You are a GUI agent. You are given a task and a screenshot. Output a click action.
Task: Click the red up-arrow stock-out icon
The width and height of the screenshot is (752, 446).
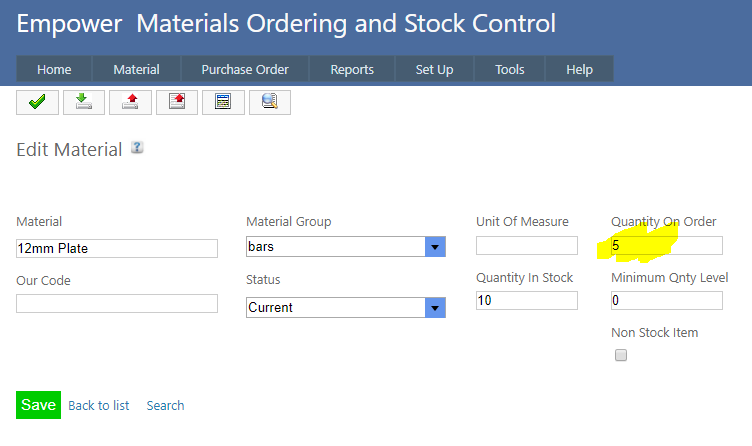pyautogui.click(x=130, y=102)
